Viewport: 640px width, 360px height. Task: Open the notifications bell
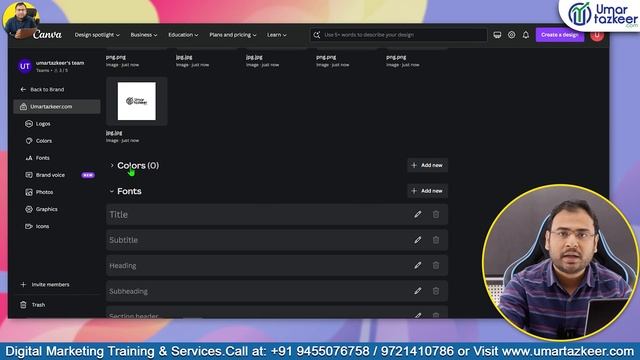526,35
